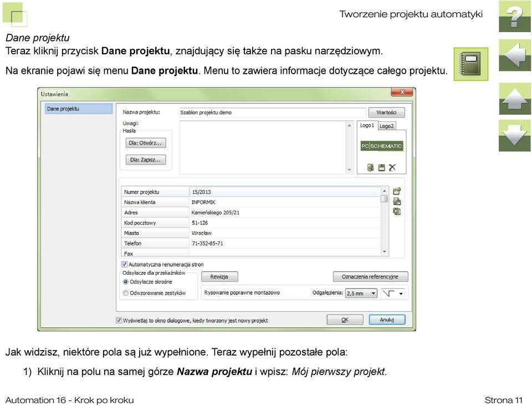Image resolution: width=532 pixels, height=406 pixels.
Task: Click the Dla: Zapisz... password button
Action: 146,160
